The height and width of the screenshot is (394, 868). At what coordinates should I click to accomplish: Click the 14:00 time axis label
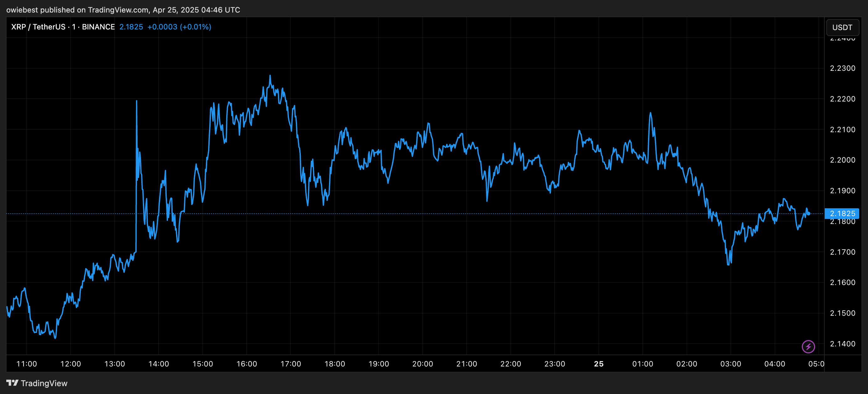pos(159,364)
